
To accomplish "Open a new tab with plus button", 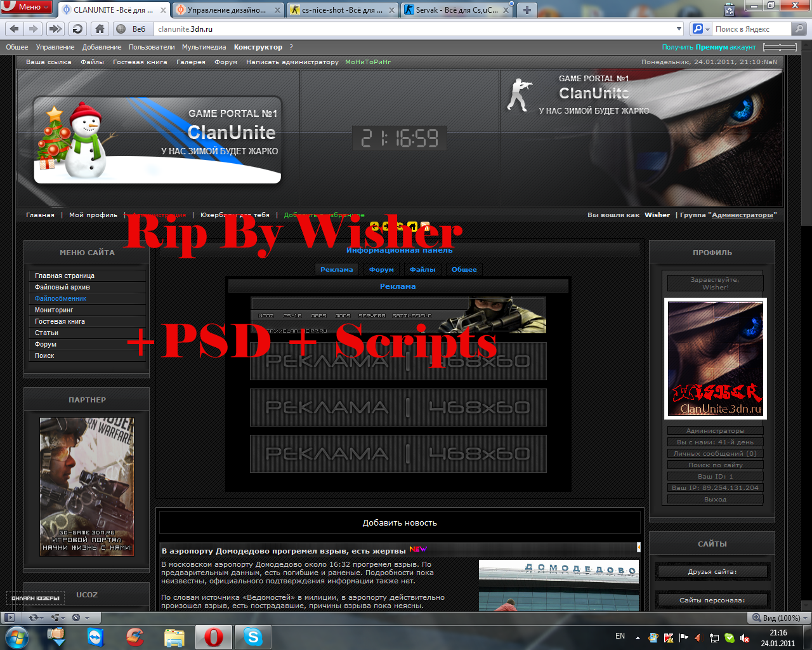I will (x=527, y=10).
